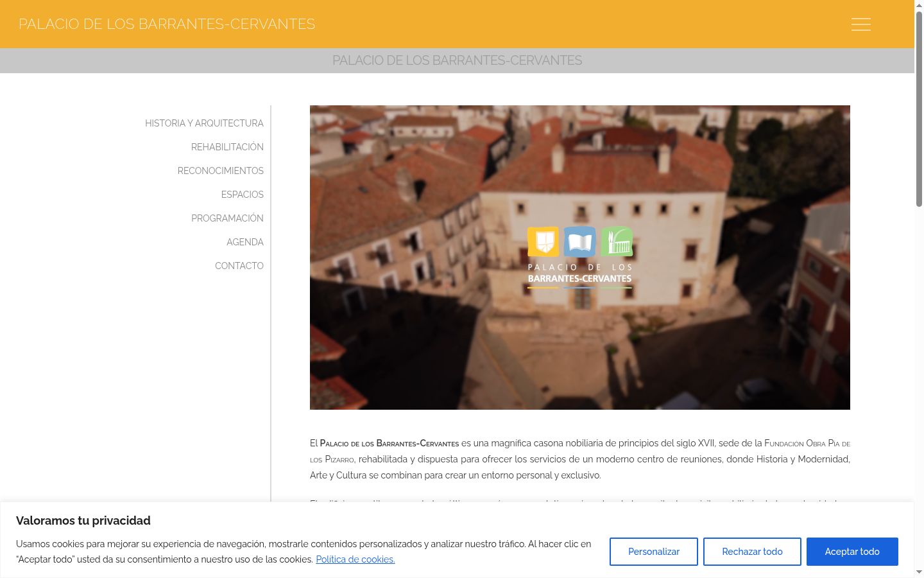The image size is (924, 578).
Task: Open the Contacto link
Action: [x=239, y=266]
